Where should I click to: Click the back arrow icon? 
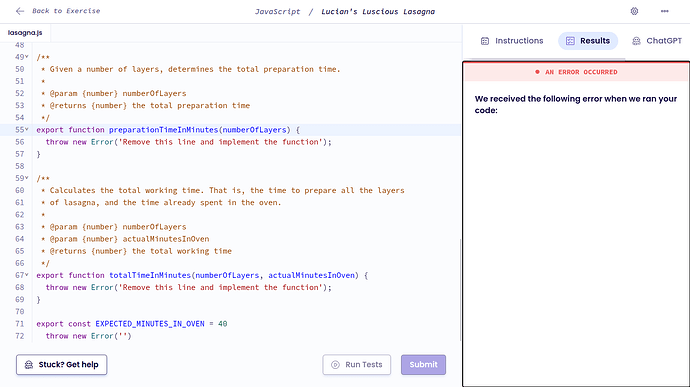click(20, 11)
